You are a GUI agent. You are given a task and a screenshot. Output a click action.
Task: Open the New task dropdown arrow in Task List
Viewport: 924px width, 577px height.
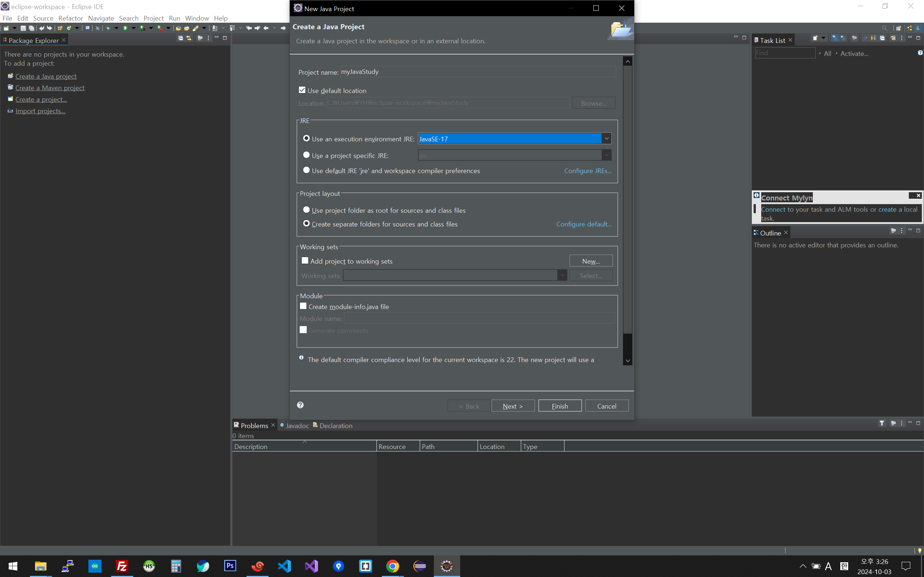[824, 38]
